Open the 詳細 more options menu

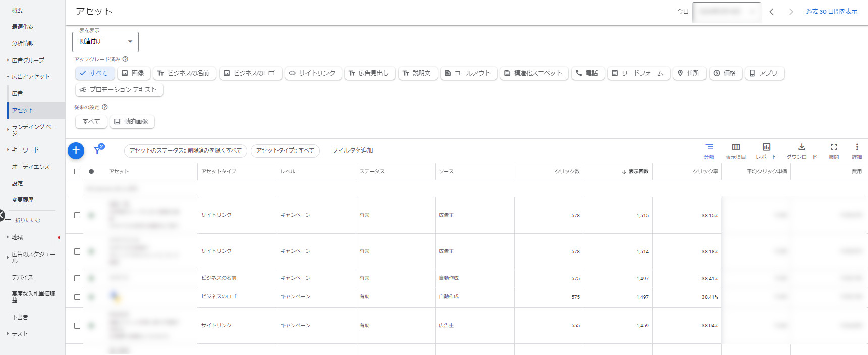[857, 150]
